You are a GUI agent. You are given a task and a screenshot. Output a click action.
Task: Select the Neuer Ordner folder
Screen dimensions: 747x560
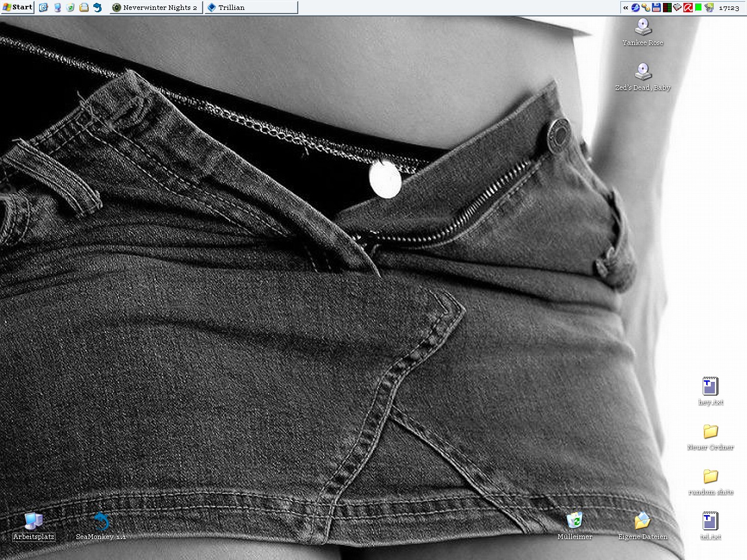click(x=710, y=431)
